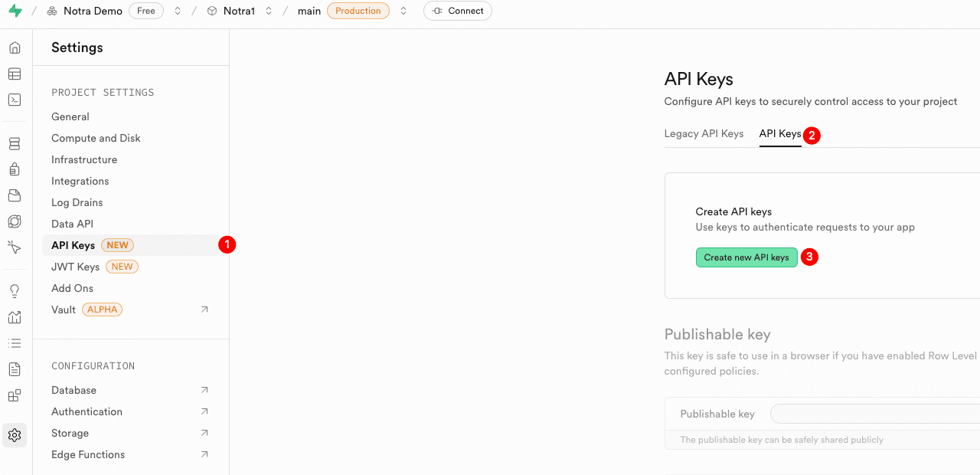This screenshot has width=980, height=475.
Task: Click the Connect button in the header
Action: (458, 11)
